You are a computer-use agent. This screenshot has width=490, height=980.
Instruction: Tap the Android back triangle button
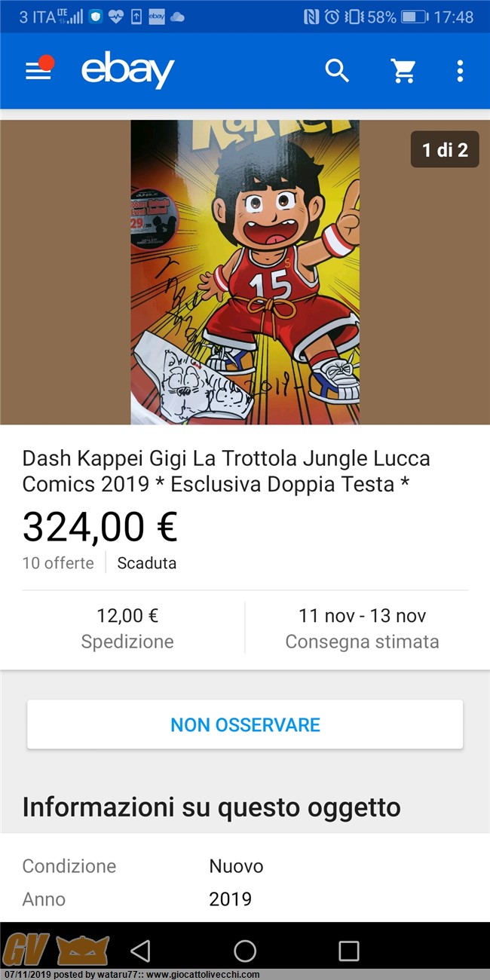[141, 951]
